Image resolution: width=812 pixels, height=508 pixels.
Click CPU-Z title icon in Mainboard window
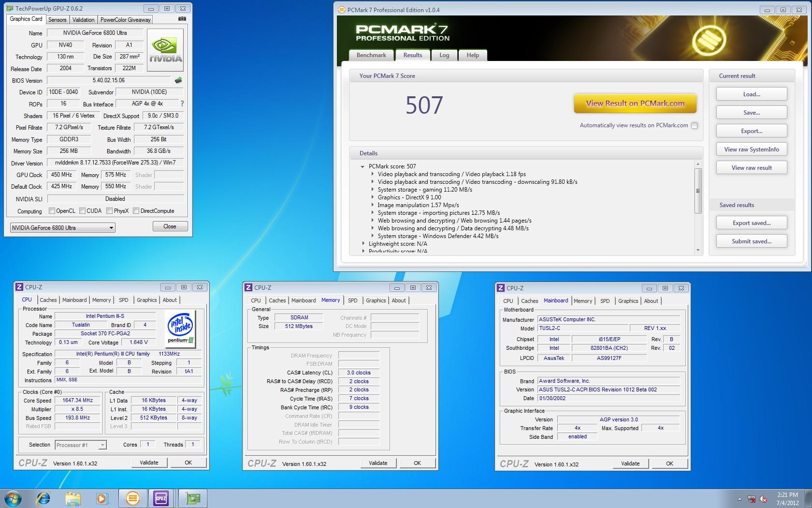coord(501,288)
